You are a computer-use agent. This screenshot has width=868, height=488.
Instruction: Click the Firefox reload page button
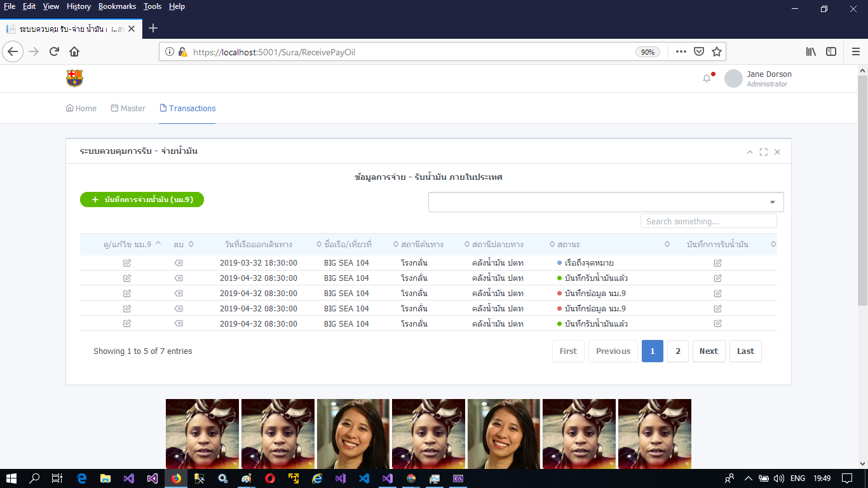tap(55, 52)
